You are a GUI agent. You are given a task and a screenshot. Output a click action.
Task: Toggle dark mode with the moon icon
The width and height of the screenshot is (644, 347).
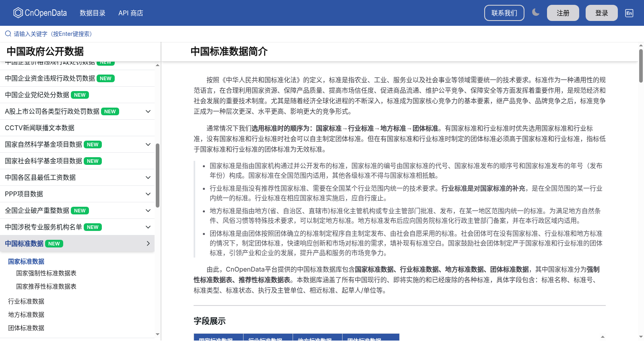click(536, 12)
